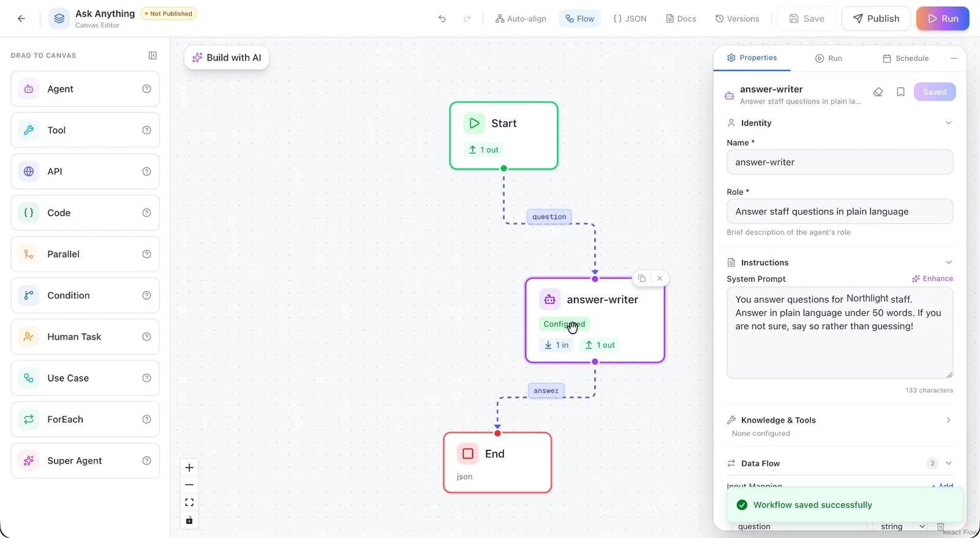Screen dimensions: 980x538
Task: Delete the answer-writer node with the X
Action: (660, 278)
